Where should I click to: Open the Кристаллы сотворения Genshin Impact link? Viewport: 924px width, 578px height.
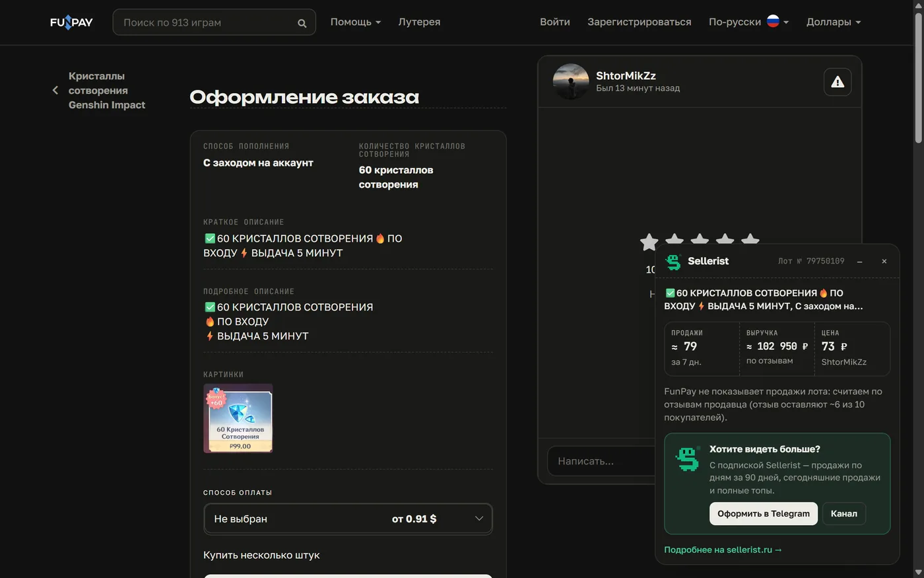107,90
